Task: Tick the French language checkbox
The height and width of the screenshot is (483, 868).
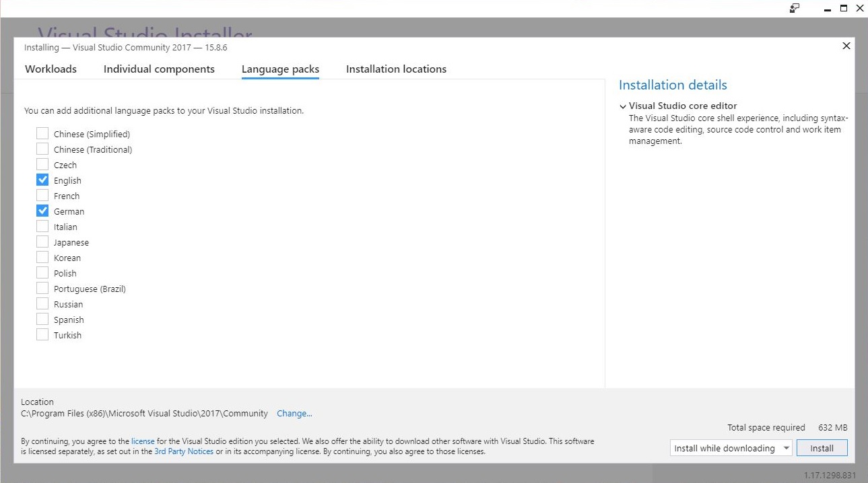Action: coord(42,195)
